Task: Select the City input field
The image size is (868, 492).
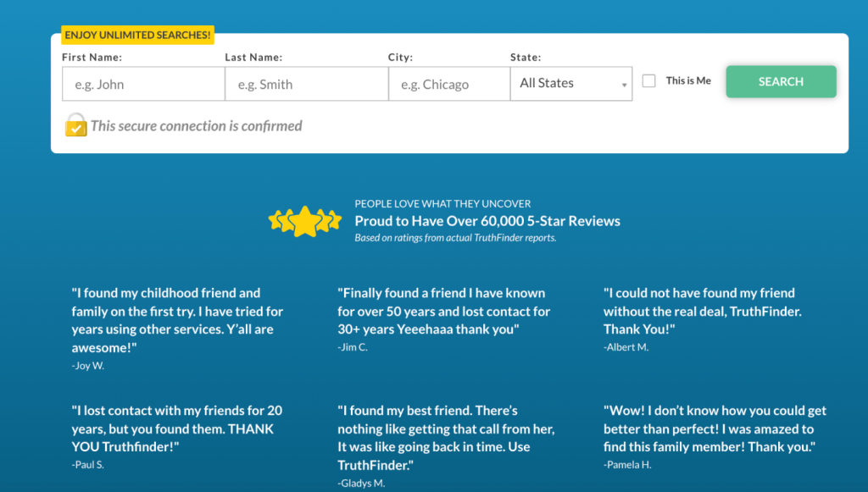Action: (x=449, y=84)
